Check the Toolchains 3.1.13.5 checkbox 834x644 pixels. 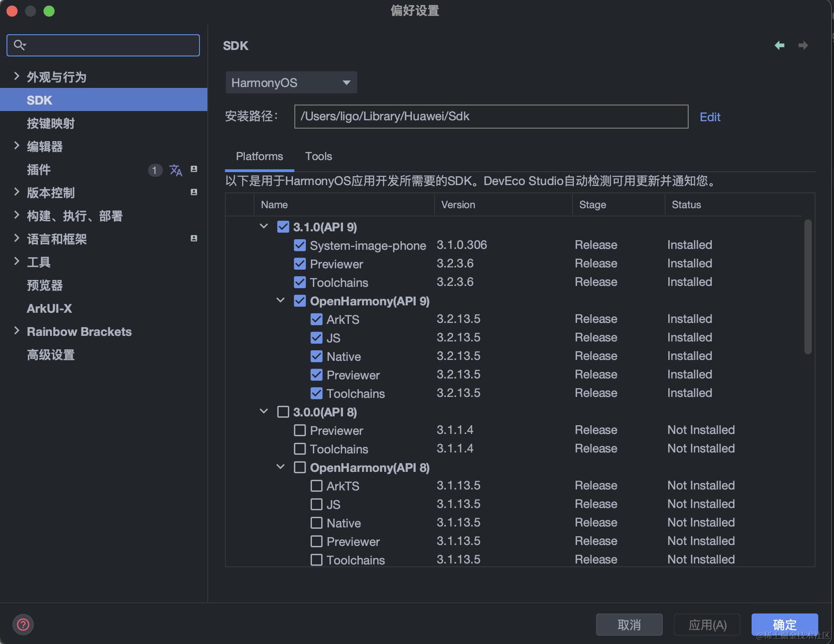[x=317, y=560]
